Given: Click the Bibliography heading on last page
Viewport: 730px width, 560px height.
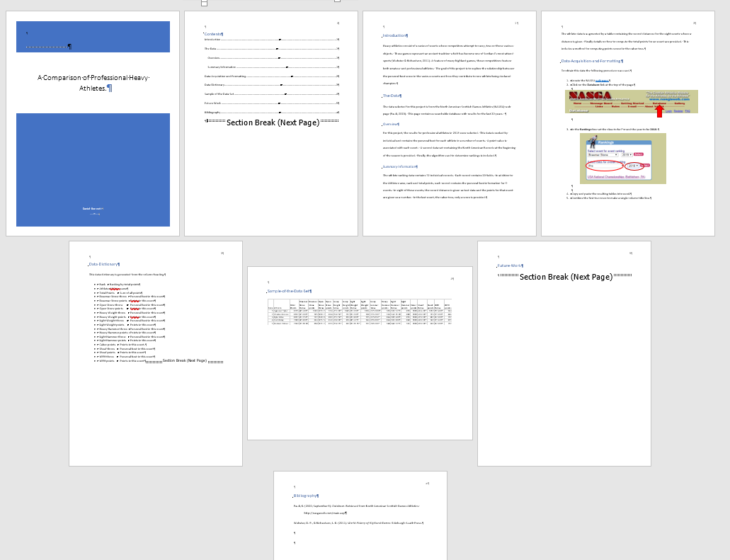Looking at the screenshot, I should point(306,496).
